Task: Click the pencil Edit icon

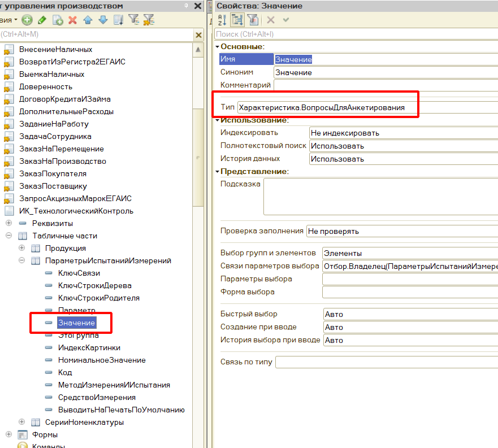Action: tap(42, 20)
